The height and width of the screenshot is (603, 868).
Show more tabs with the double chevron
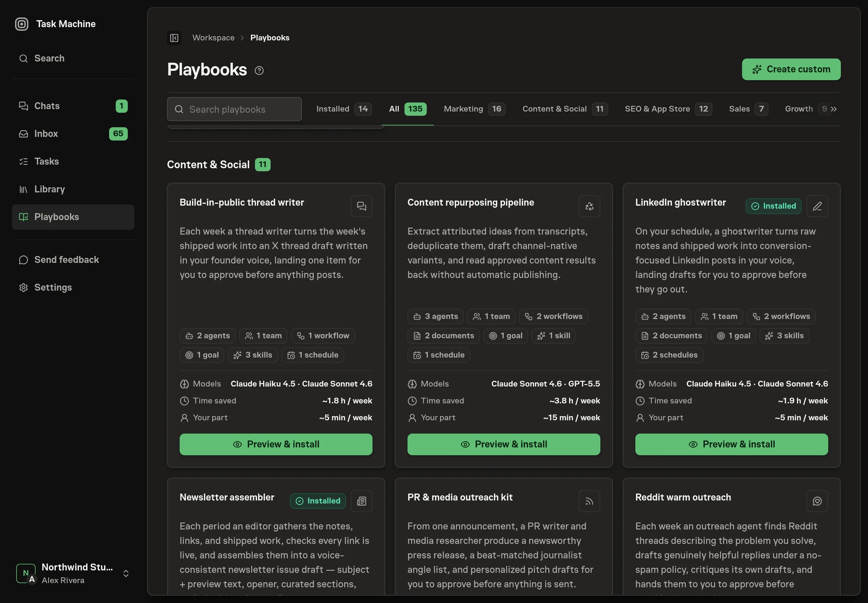point(834,109)
